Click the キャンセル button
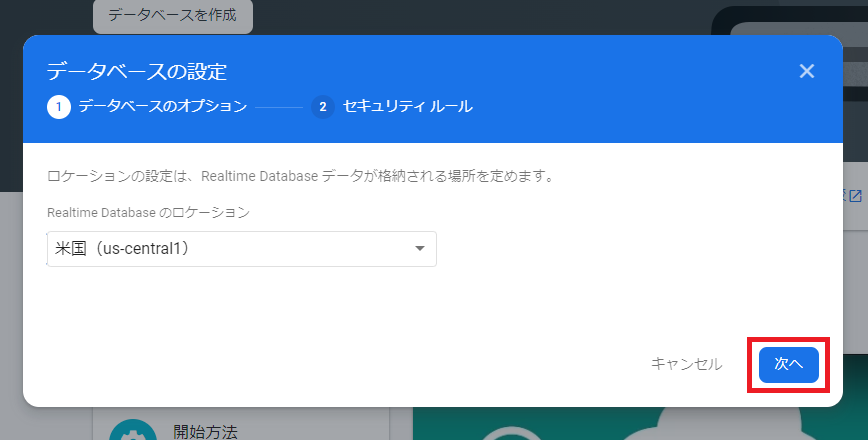 (686, 364)
